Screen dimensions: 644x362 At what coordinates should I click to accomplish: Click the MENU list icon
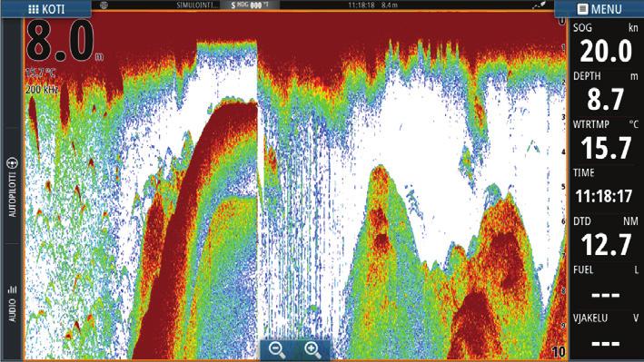[x=582, y=9]
